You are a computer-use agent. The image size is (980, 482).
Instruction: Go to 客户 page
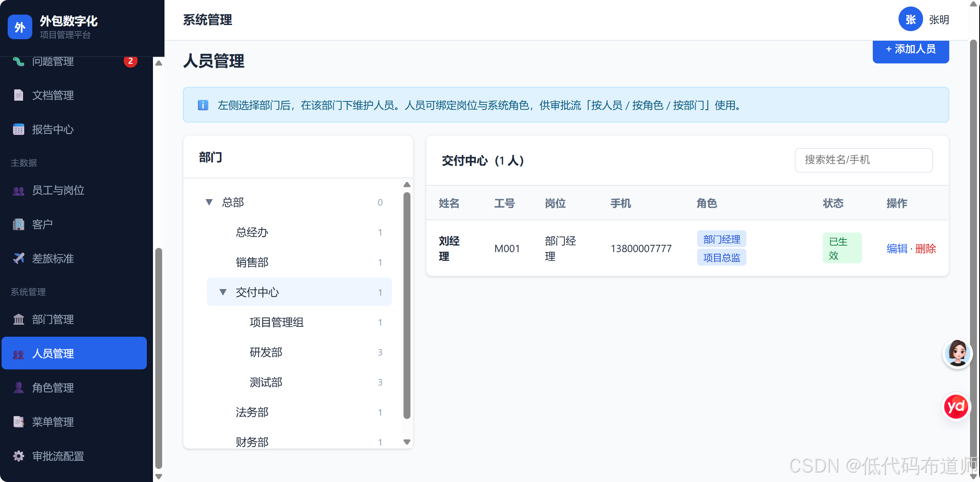click(74, 224)
